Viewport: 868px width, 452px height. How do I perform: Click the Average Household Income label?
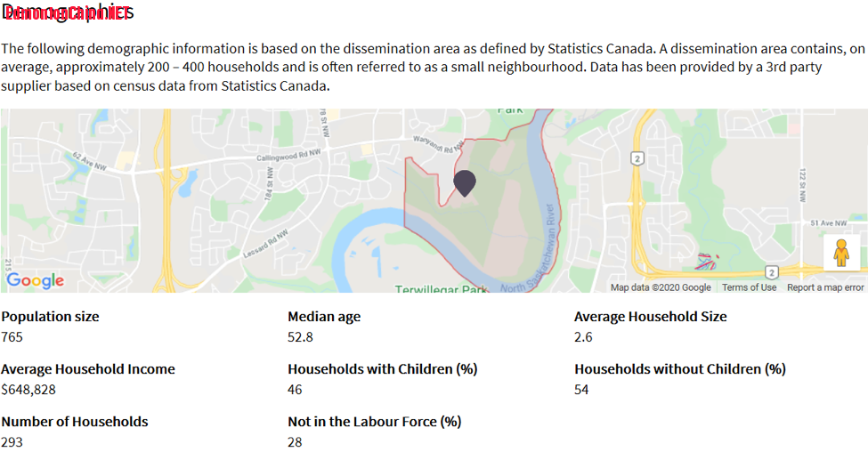pos(88,369)
